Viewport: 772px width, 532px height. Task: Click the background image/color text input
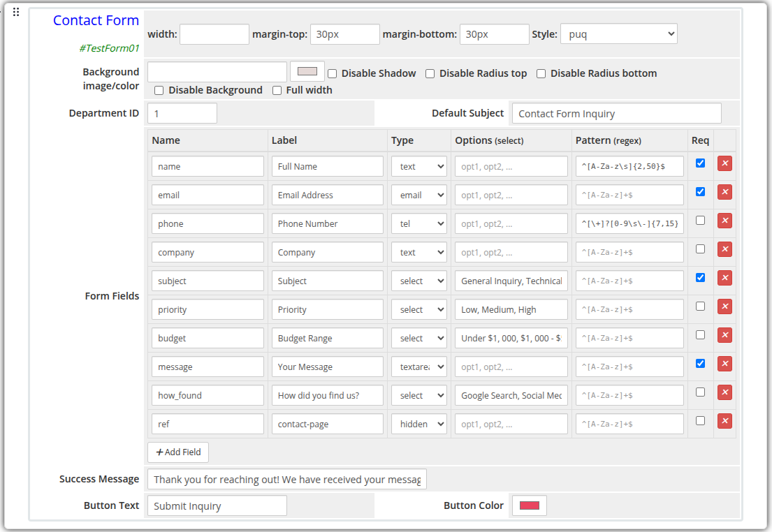[x=217, y=72]
